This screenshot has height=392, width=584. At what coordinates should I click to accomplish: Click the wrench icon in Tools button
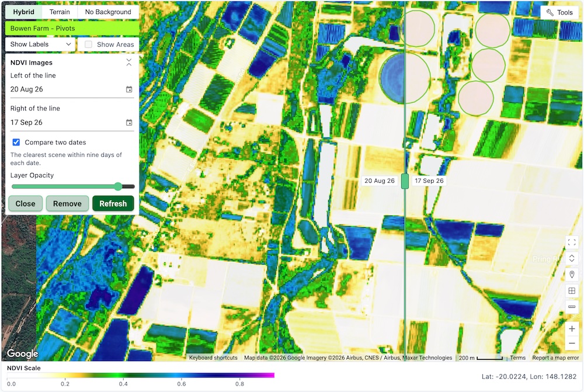550,12
